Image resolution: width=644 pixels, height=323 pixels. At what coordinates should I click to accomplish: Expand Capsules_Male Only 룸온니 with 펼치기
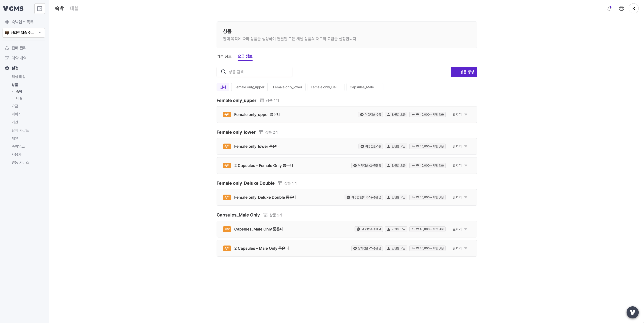460,229
